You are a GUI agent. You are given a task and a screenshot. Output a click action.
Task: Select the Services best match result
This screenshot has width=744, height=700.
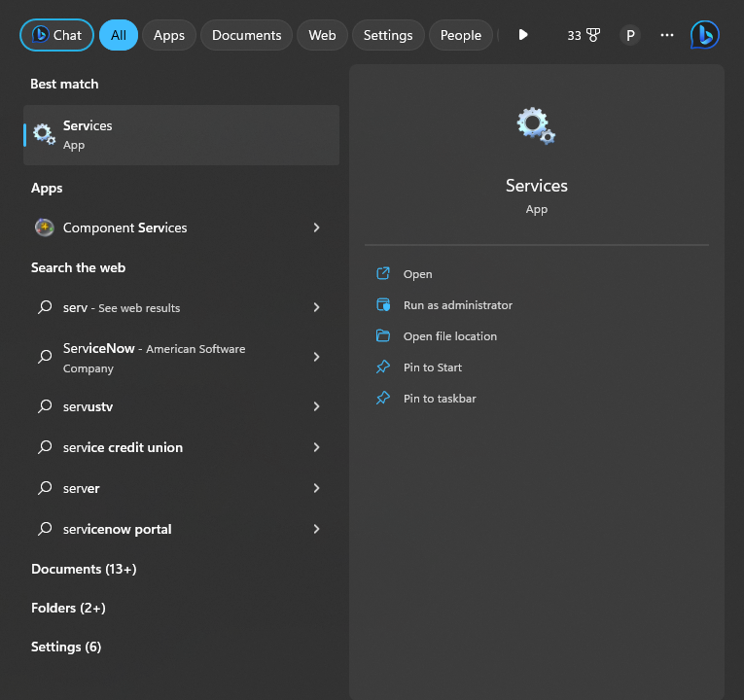pos(181,135)
